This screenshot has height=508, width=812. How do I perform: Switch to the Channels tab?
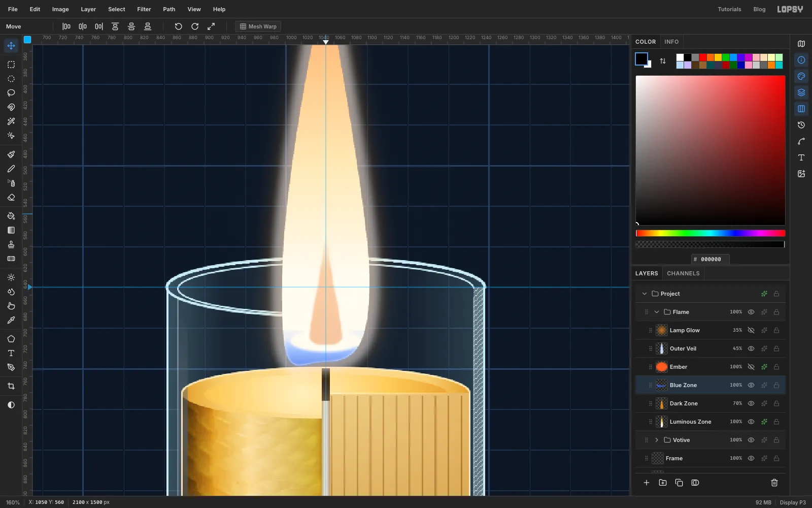point(683,273)
